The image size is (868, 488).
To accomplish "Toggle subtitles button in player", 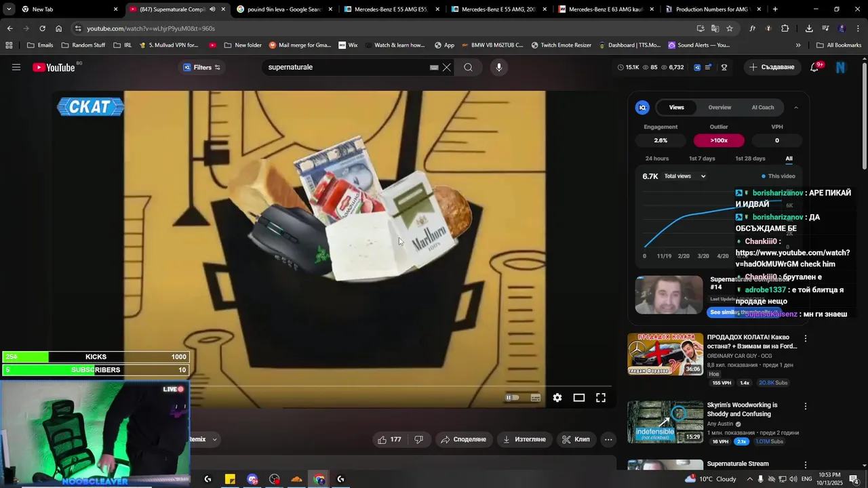I will pos(536,398).
